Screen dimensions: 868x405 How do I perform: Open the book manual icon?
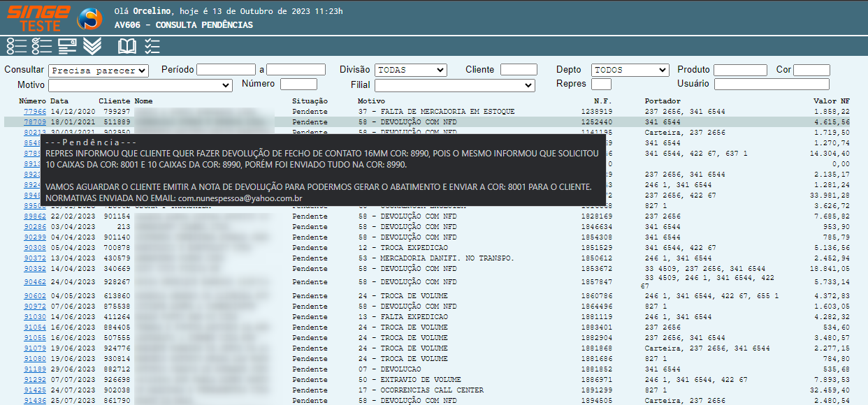click(x=126, y=46)
